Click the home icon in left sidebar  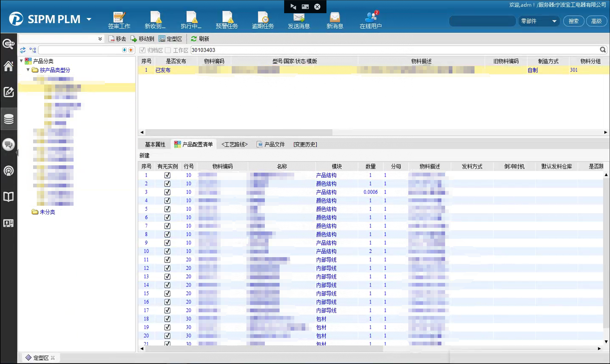coord(9,66)
